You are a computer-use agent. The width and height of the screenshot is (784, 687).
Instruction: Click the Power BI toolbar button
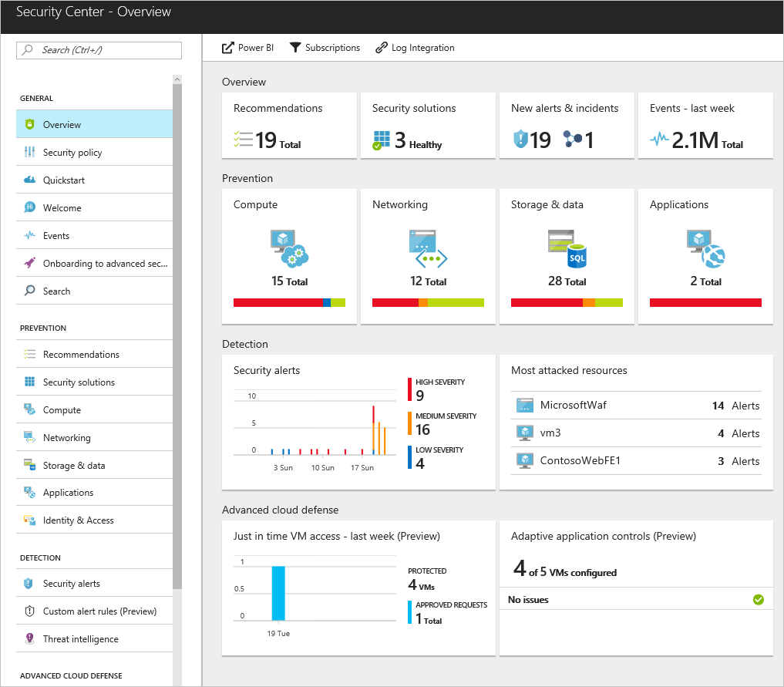pos(248,48)
